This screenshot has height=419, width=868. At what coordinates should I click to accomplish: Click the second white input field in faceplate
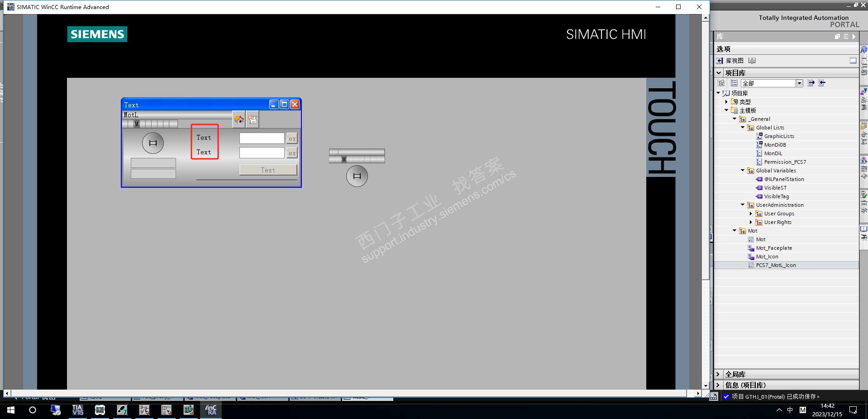click(262, 152)
